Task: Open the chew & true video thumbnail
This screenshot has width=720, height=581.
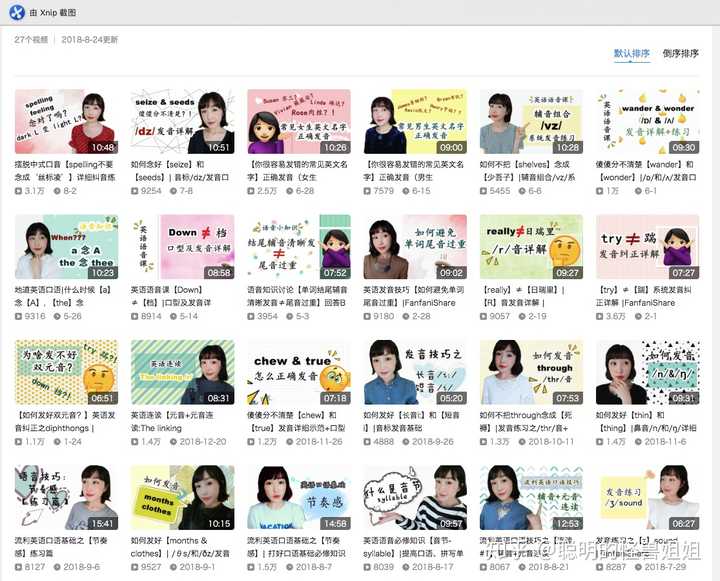Action: pos(299,372)
